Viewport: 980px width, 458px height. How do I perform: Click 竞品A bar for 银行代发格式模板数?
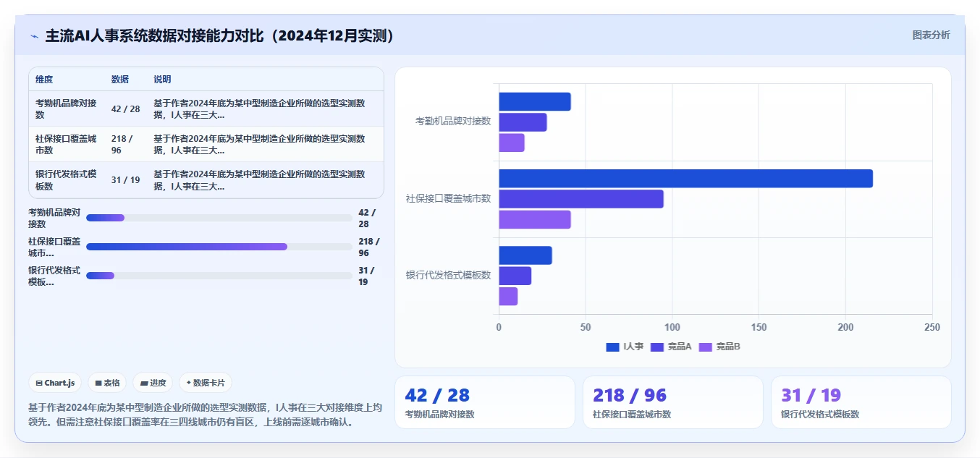515,276
